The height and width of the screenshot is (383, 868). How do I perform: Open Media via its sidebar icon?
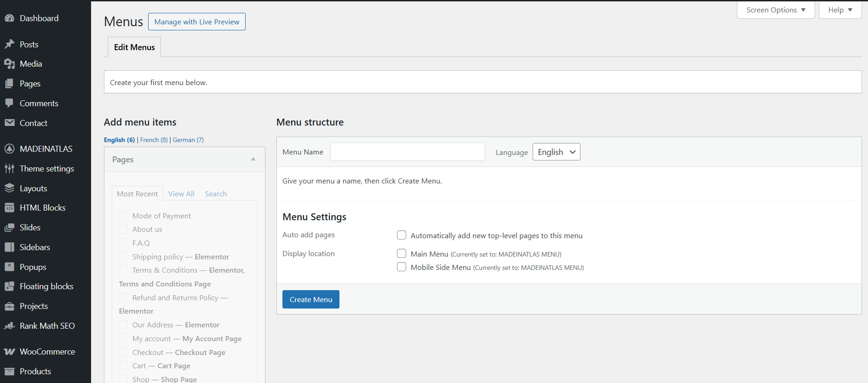(9, 64)
